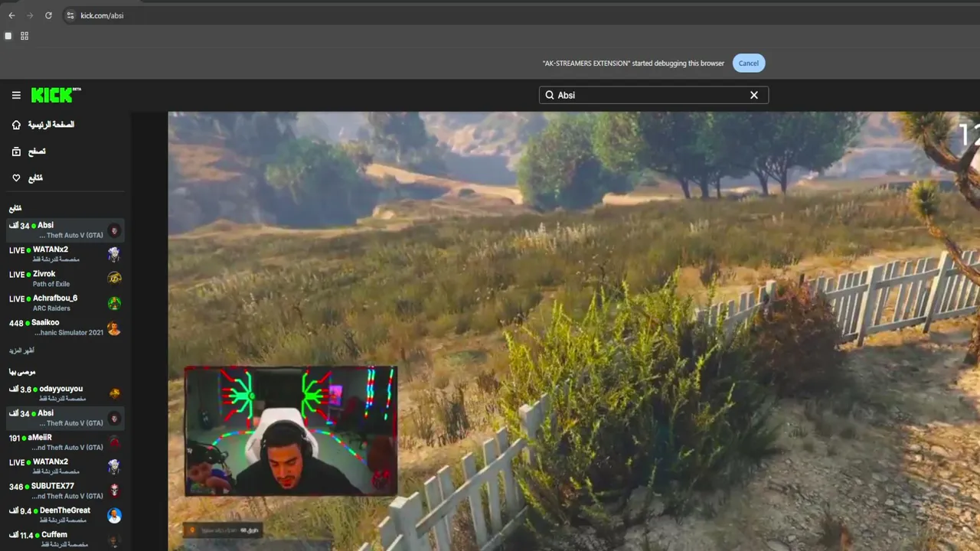Open site information icon beside the URL
The height and width of the screenshot is (551, 980).
70,15
